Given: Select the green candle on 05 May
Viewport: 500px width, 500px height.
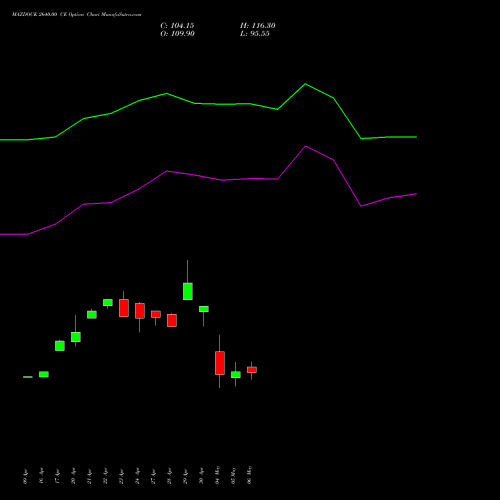Looking at the screenshot, I should tap(236, 375).
